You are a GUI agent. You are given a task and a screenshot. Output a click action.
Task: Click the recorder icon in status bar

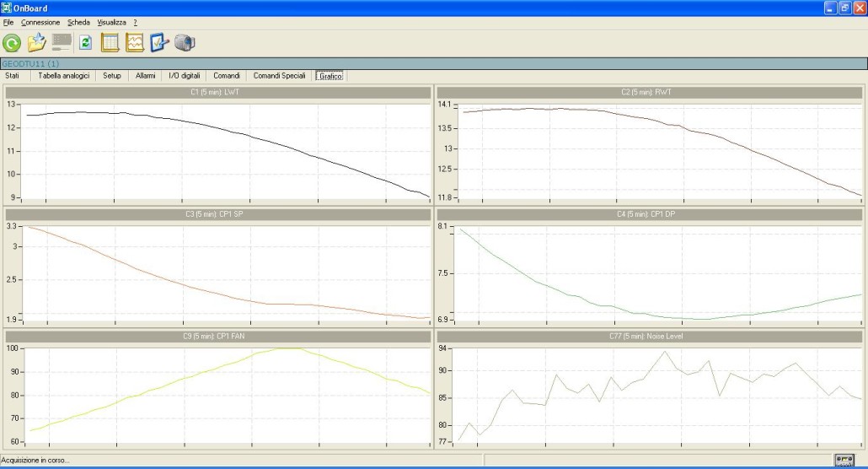click(844, 460)
